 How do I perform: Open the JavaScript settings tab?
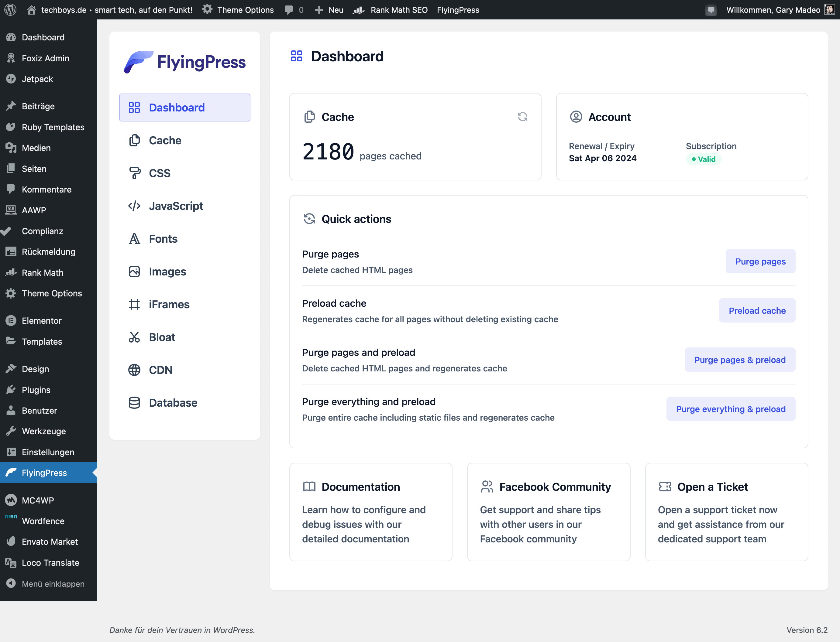click(x=185, y=206)
